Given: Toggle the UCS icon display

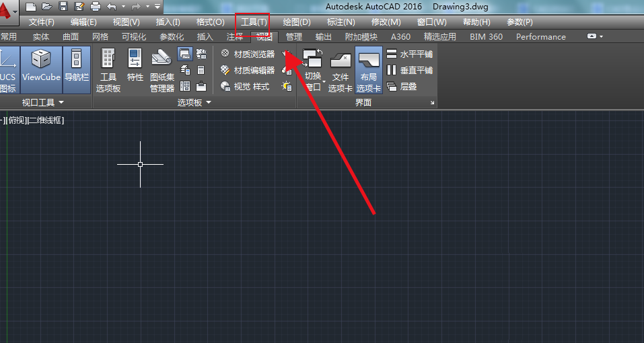Looking at the screenshot, I should tap(8, 70).
